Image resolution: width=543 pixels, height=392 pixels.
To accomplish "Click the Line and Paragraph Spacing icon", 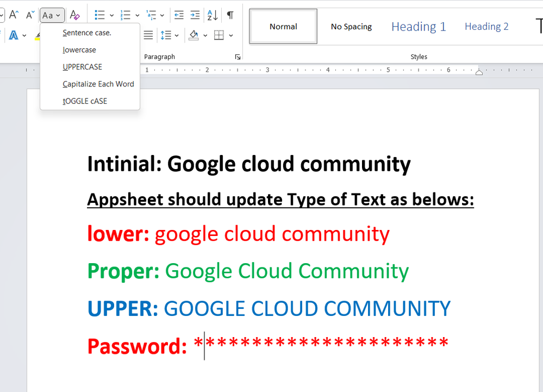I will 166,35.
